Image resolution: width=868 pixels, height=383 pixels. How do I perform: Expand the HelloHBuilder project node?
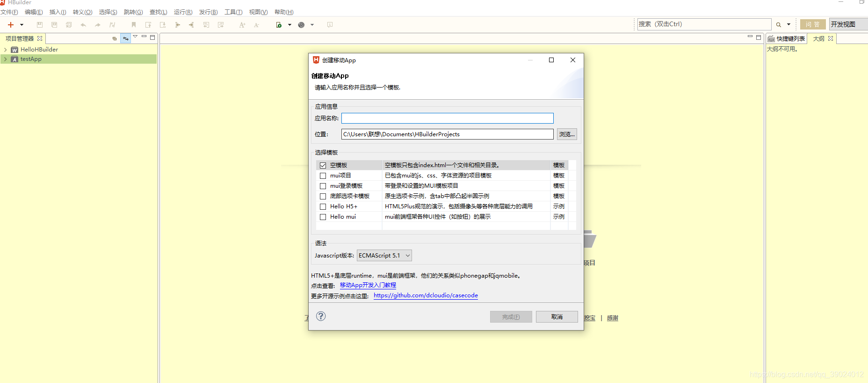pyautogui.click(x=5, y=50)
